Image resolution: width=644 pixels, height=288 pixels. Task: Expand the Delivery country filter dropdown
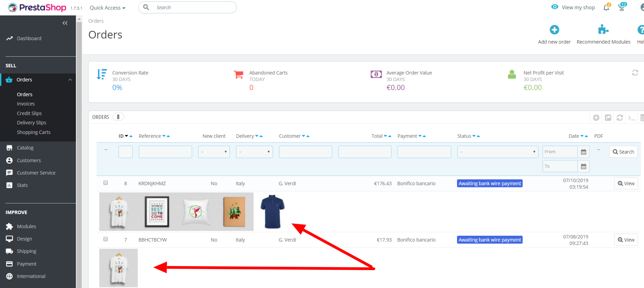(x=254, y=152)
